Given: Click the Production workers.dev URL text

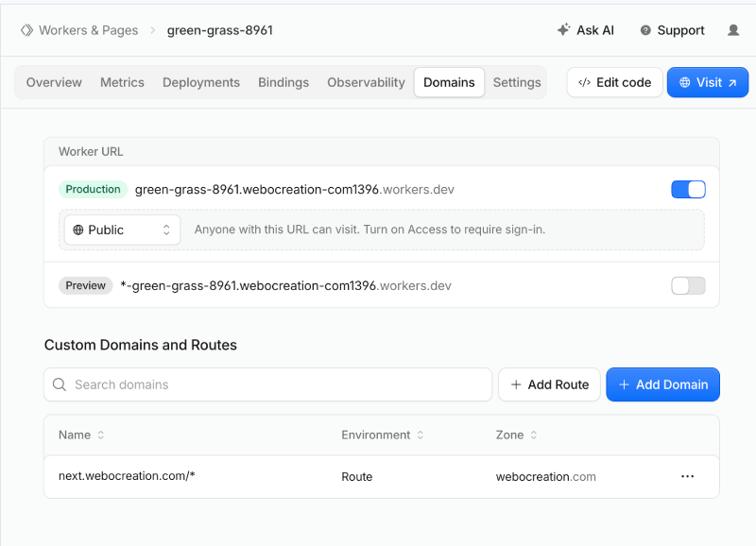Looking at the screenshot, I should click(x=295, y=189).
